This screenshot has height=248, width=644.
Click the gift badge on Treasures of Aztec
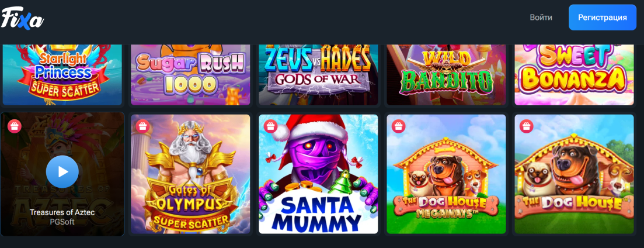[15, 126]
